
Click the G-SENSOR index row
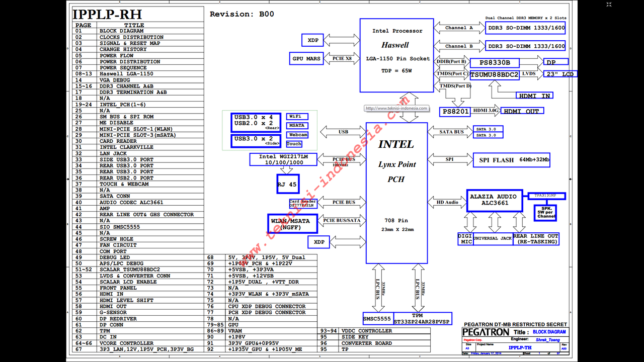(x=138, y=313)
